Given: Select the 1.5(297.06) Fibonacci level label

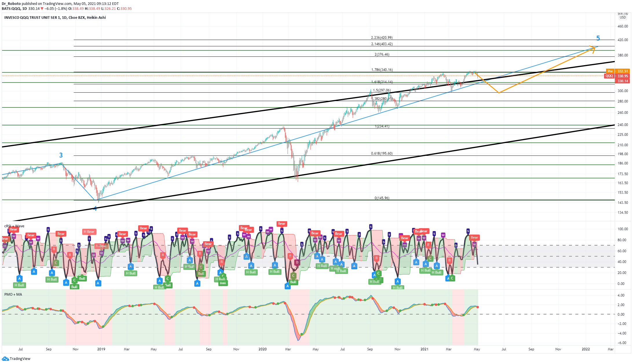Looking at the screenshot, I should 382,90.
